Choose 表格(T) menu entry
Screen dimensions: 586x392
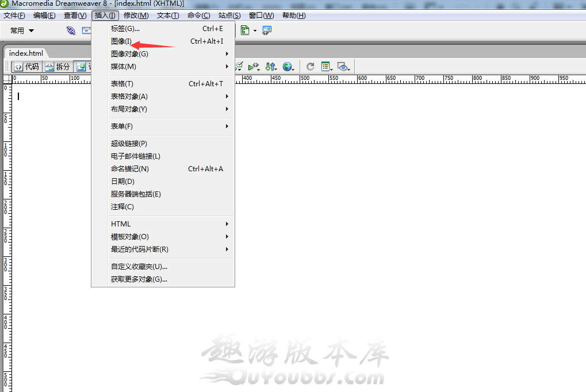click(122, 84)
